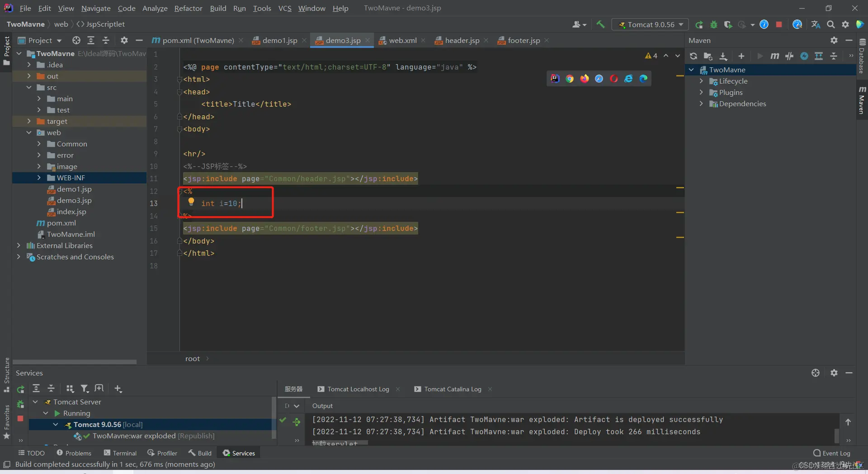Stop Tomcat with red square in top toolbar
868x474 pixels.
[779, 24]
